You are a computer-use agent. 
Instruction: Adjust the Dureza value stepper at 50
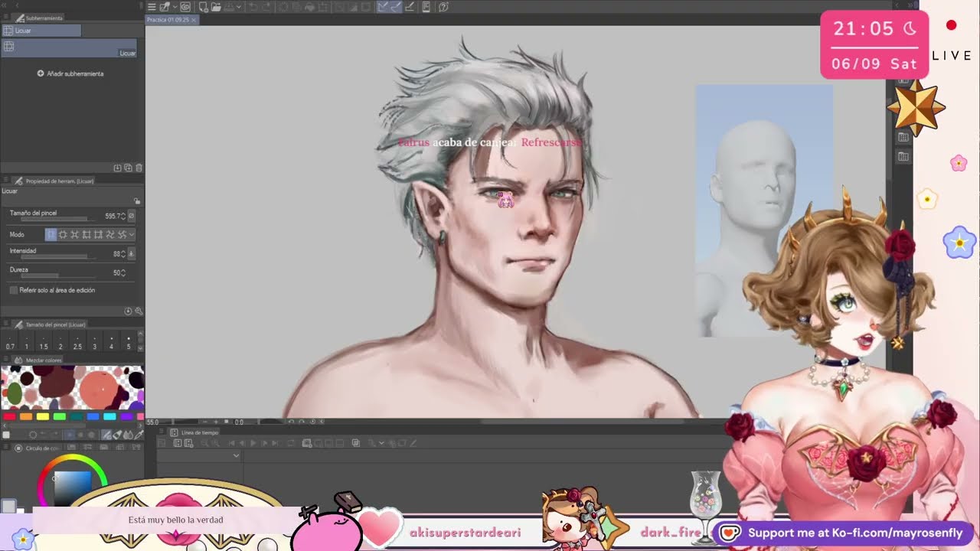(123, 273)
